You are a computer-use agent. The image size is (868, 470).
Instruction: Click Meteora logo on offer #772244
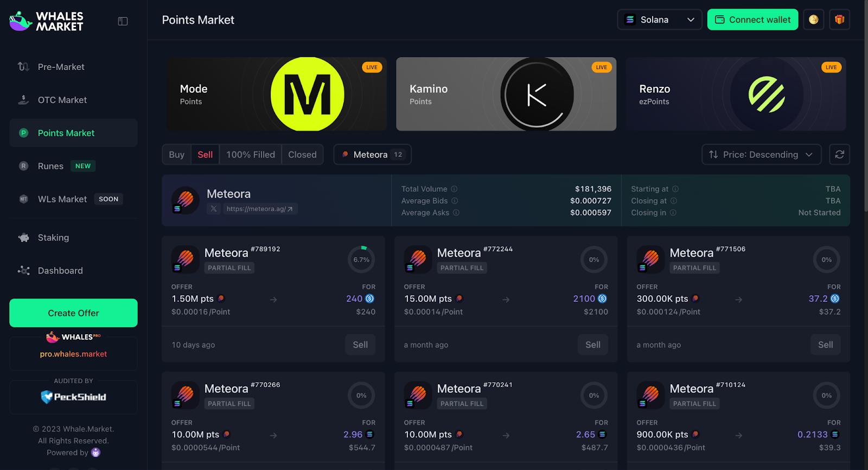[x=418, y=259]
